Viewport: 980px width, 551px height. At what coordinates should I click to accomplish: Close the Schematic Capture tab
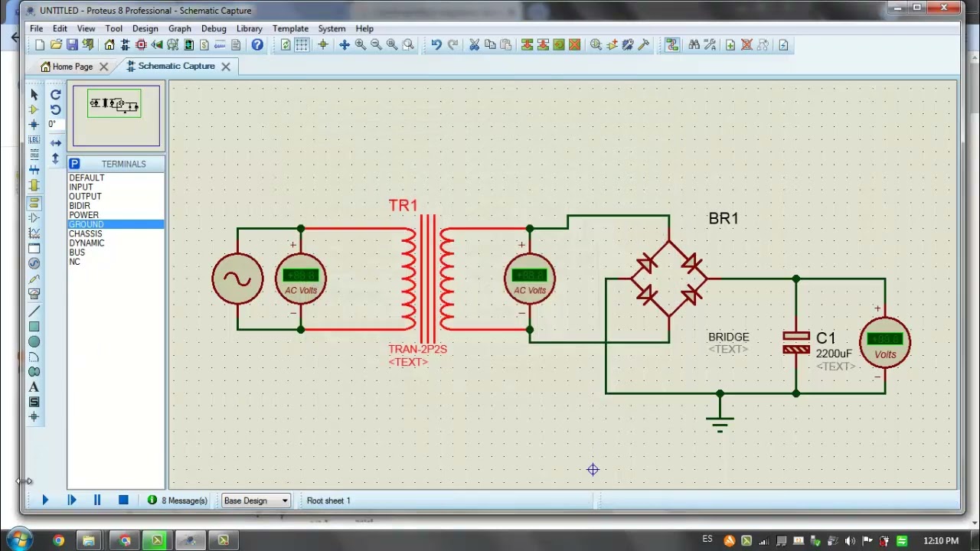[226, 67]
